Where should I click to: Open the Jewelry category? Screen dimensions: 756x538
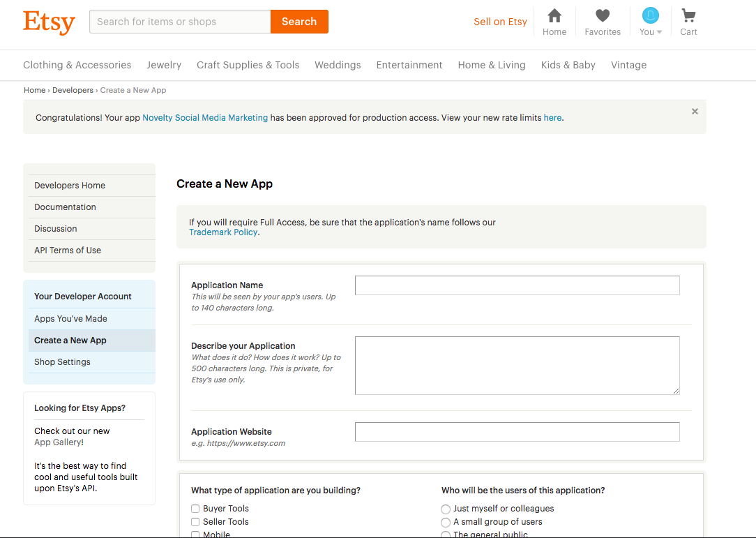[x=164, y=65]
